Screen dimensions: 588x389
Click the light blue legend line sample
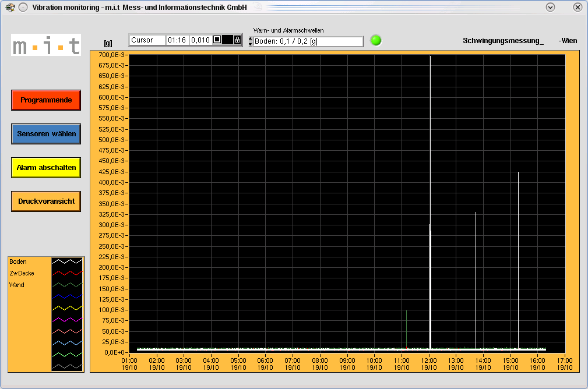pyautogui.click(x=67, y=343)
